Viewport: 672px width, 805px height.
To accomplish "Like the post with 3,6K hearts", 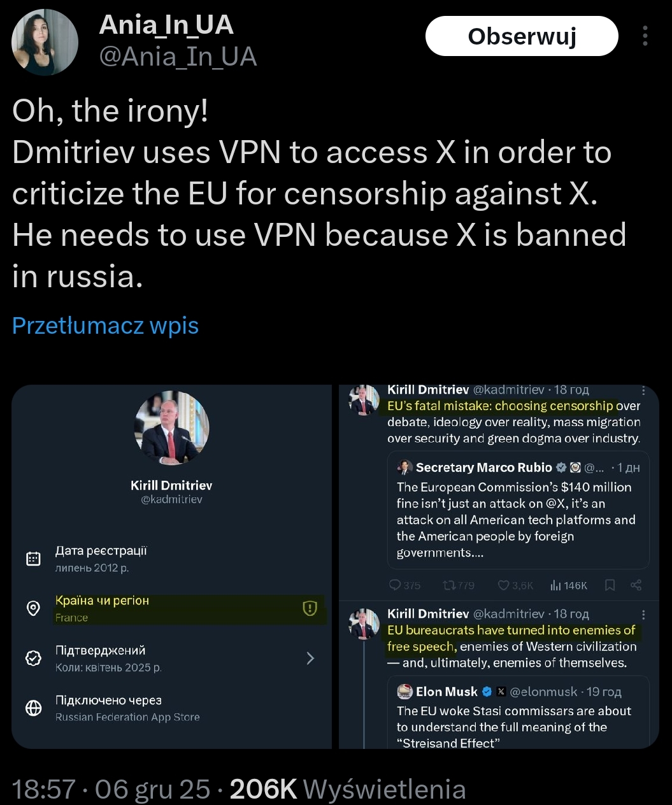I will [x=504, y=585].
